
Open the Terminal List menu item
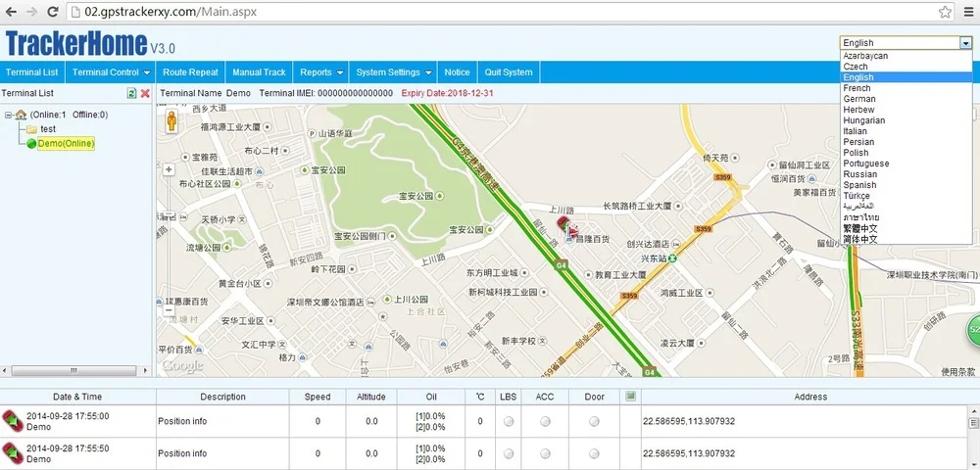click(32, 72)
